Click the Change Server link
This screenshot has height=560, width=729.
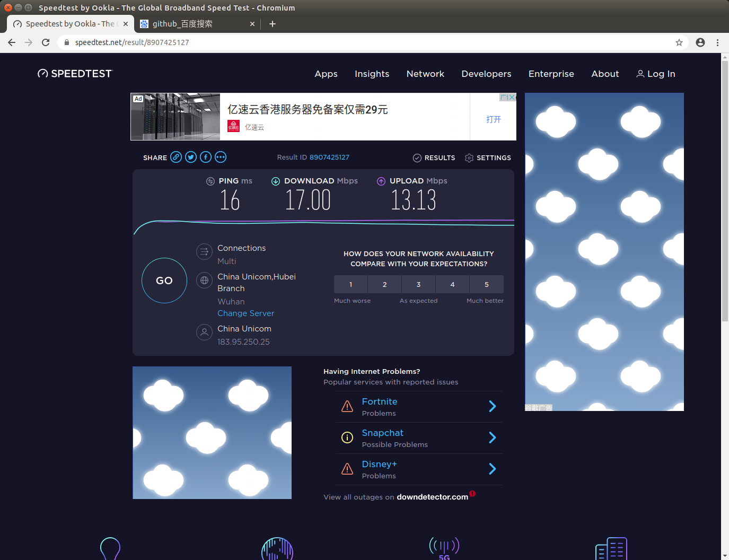tap(245, 313)
